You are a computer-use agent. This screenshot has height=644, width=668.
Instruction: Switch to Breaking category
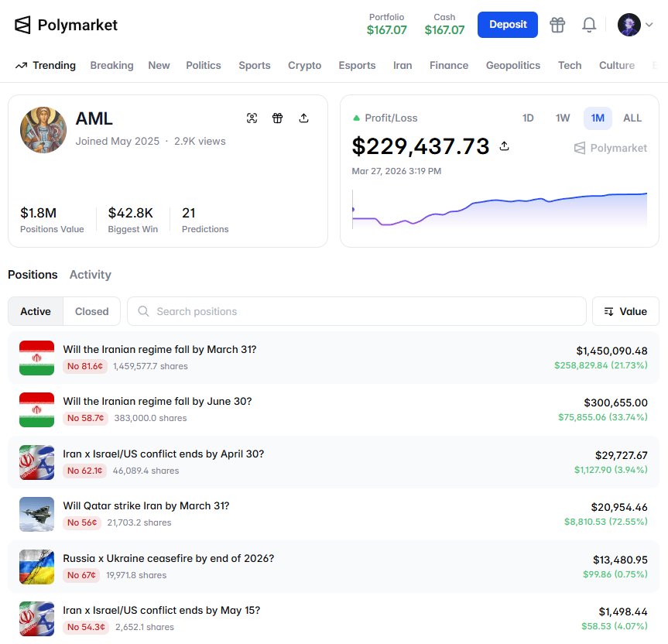click(x=111, y=65)
